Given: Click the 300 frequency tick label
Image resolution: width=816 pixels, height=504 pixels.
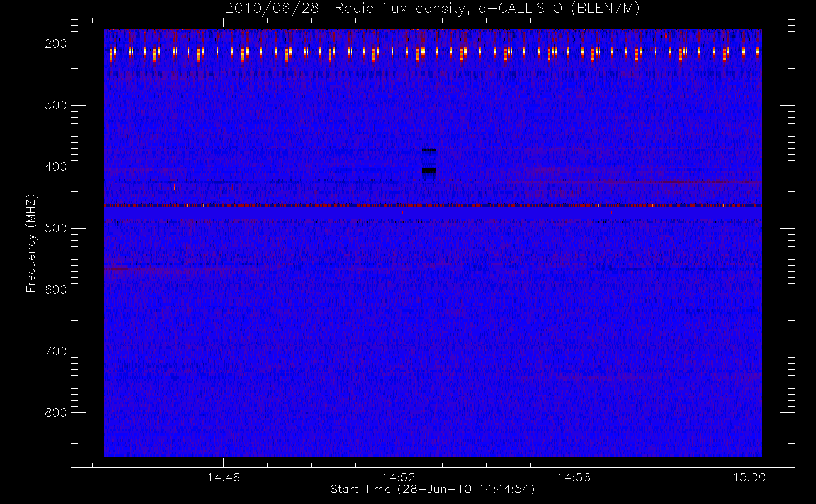Looking at the screenshot, I should (x=56, y=105).
